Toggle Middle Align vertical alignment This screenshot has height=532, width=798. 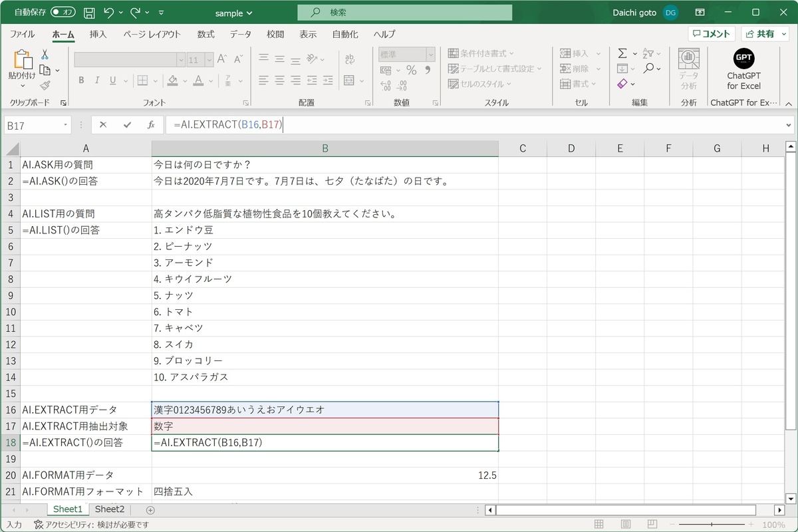(x=279, y=59)
